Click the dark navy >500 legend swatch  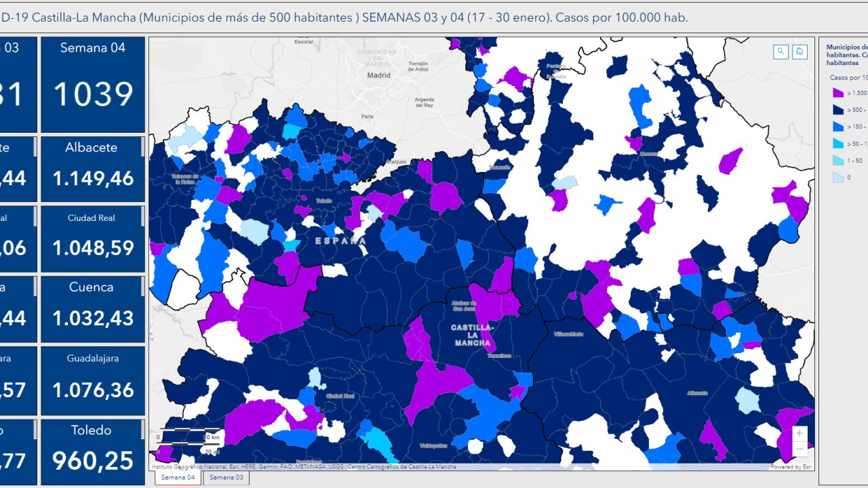pyautogui.click(x=838, y=110)
